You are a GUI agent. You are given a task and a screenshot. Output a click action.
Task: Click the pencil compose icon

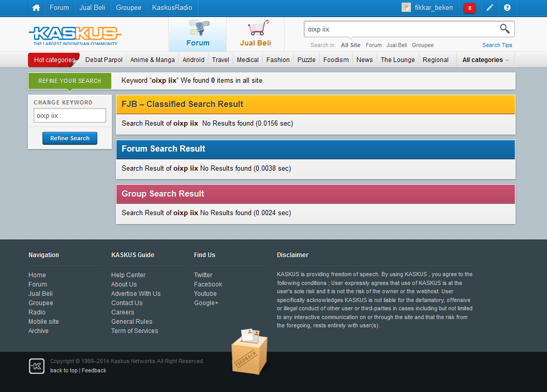[x=490, y=8]
